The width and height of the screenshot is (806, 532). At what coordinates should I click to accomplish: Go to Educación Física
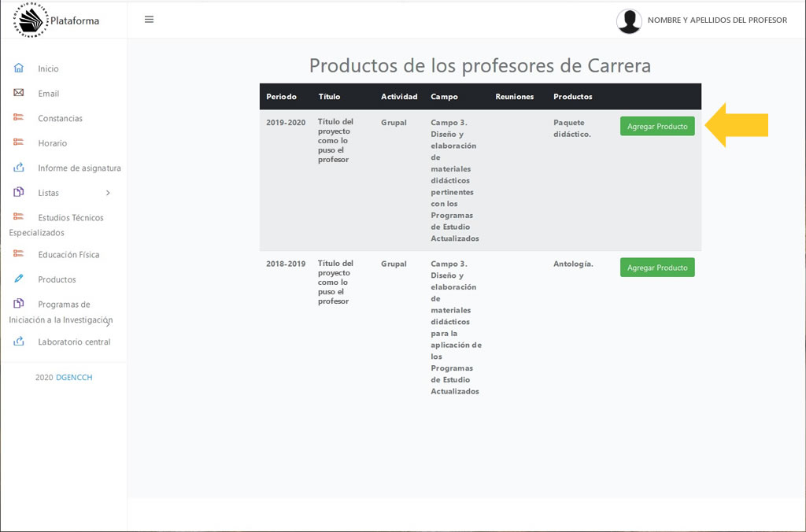pyautogui.click(x=69, y=254)
